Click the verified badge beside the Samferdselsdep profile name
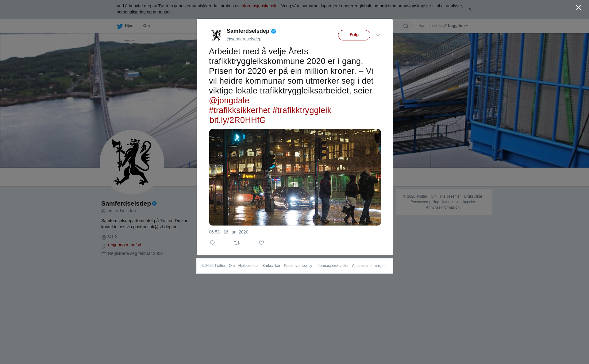Screen dimensions: 589x364 [154, 203]
